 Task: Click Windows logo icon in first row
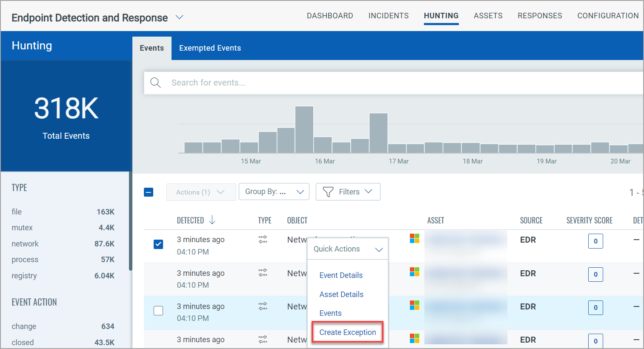click(415, 238)
